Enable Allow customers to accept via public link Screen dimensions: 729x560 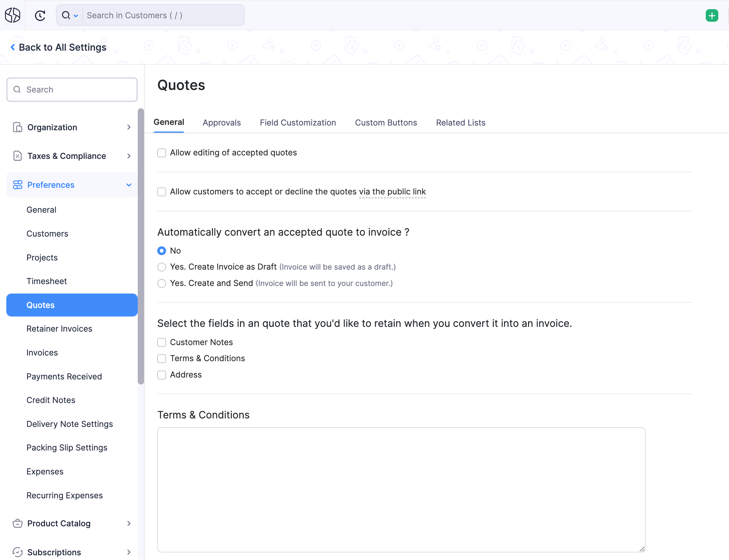[162, 191]
